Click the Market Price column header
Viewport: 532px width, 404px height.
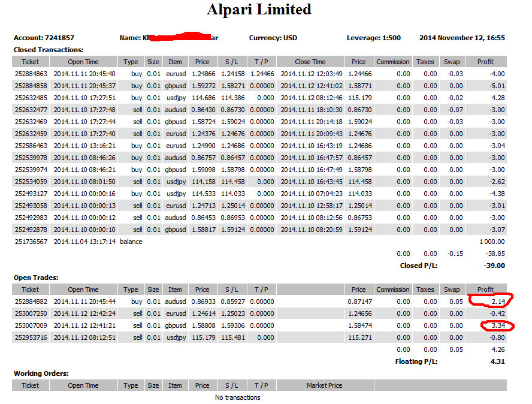click(324, 385)
